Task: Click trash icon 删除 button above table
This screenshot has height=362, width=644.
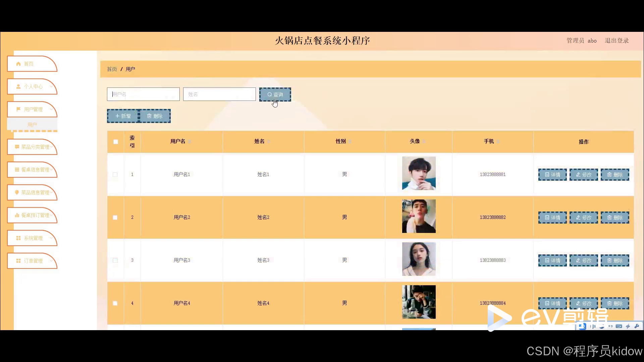Action: pyautogui.click(x=155, y=116)
